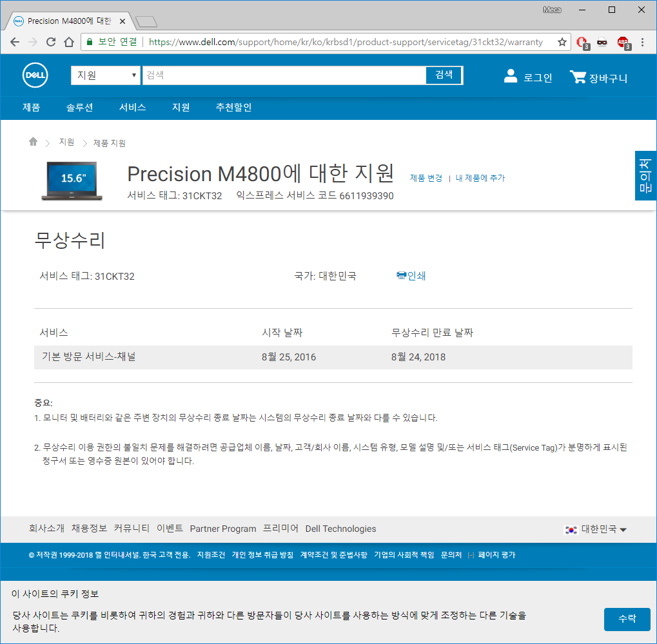Viewport: 657px width, 644px height.
Task: Click the browser back arrow
Action: 15,42
